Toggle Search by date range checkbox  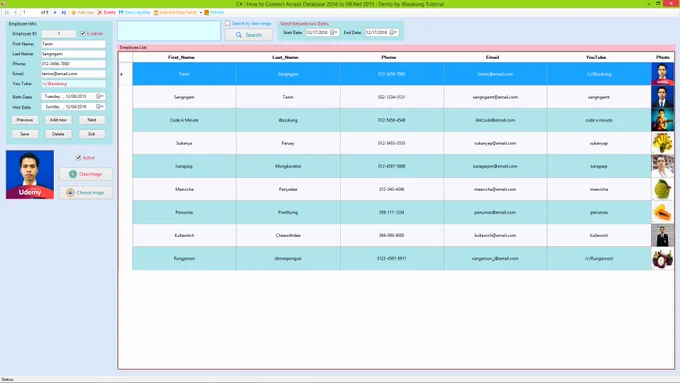coord(228,23)
